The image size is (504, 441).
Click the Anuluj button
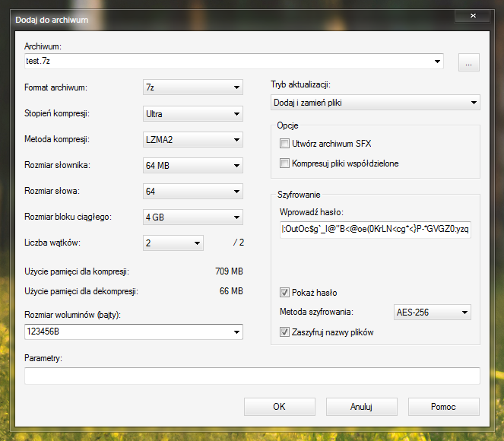click(362, 407)
